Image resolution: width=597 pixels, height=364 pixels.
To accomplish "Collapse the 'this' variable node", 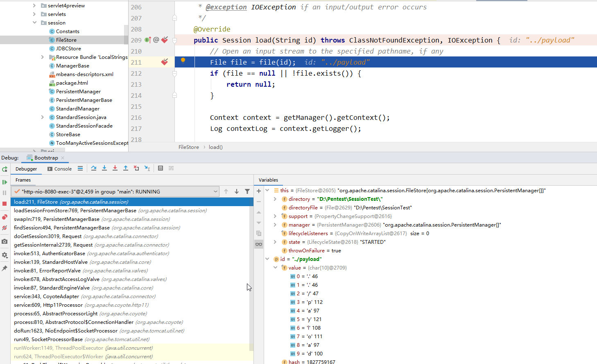I will point(267,190).
